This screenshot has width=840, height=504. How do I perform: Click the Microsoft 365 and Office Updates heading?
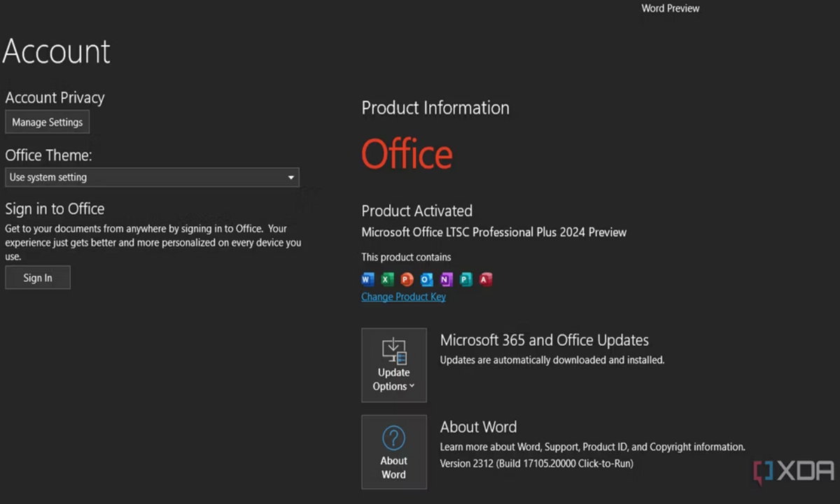point(544,340)
